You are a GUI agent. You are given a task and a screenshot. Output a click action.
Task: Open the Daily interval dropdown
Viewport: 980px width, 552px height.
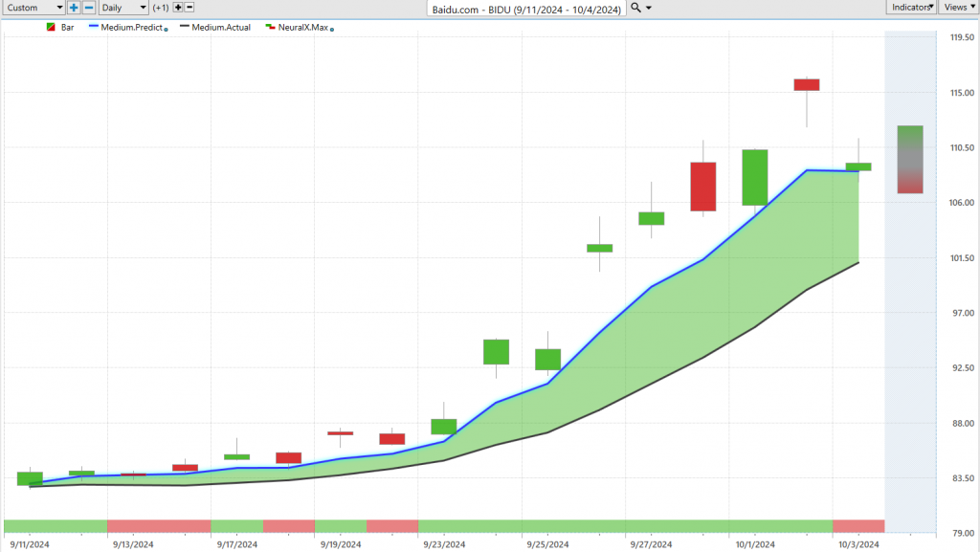pyautogui.click(x=123, y=8)
